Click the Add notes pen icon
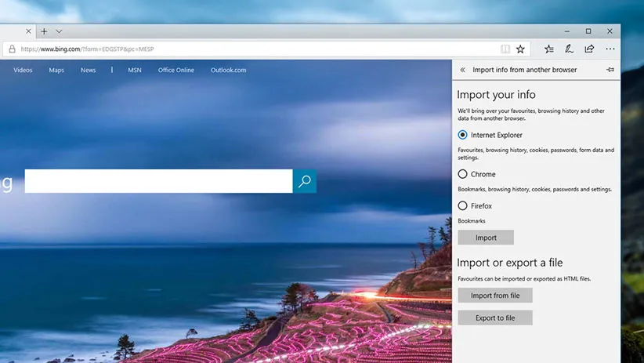Viewport: 644px width, 363px height. tap(569, 49)
